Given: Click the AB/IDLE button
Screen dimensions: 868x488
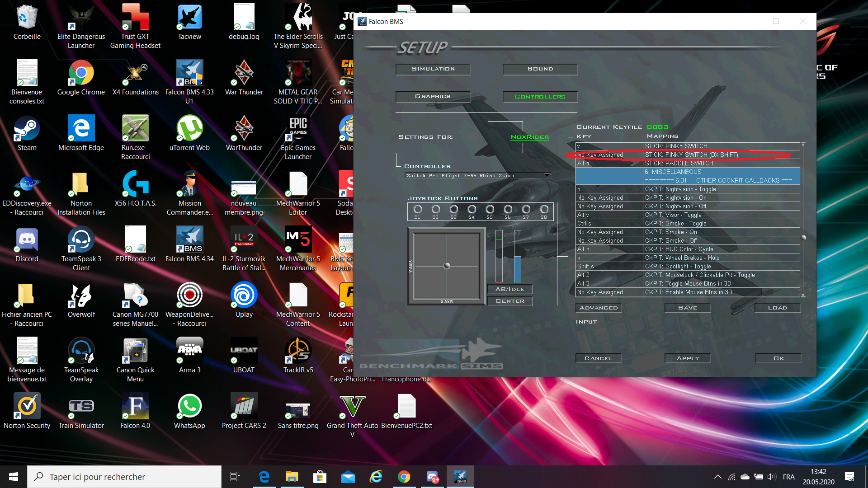Looking at the screenshot, I should (510, 289).
